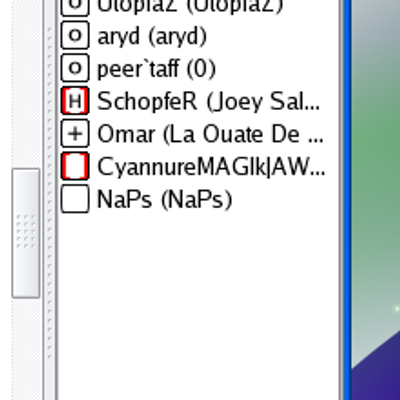
Task: Select user peer`taff (0) in the list
Action: pyautogui.click(x=156, y=69)
